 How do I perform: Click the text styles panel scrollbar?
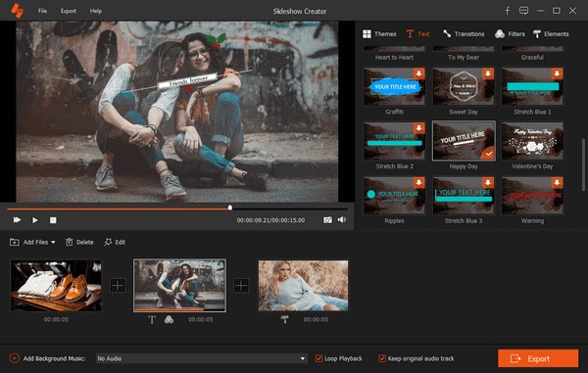[583, 164]
